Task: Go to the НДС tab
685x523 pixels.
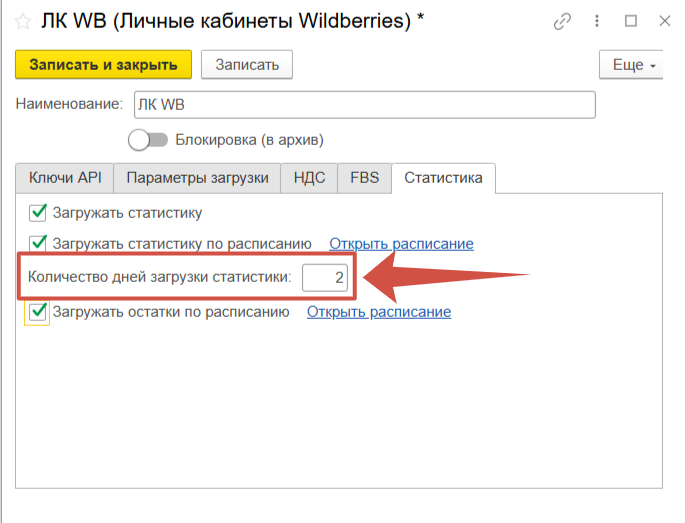Action: (309, 178)
